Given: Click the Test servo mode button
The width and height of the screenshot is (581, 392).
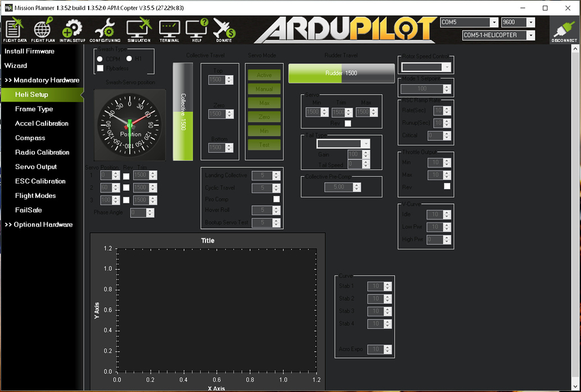Looking at the screenshot, I should coord(264,144).
